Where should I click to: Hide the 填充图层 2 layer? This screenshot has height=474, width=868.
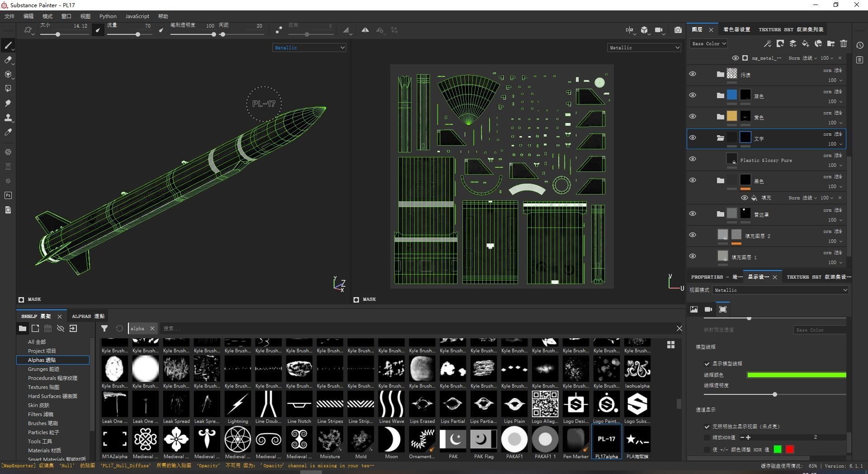692,235
